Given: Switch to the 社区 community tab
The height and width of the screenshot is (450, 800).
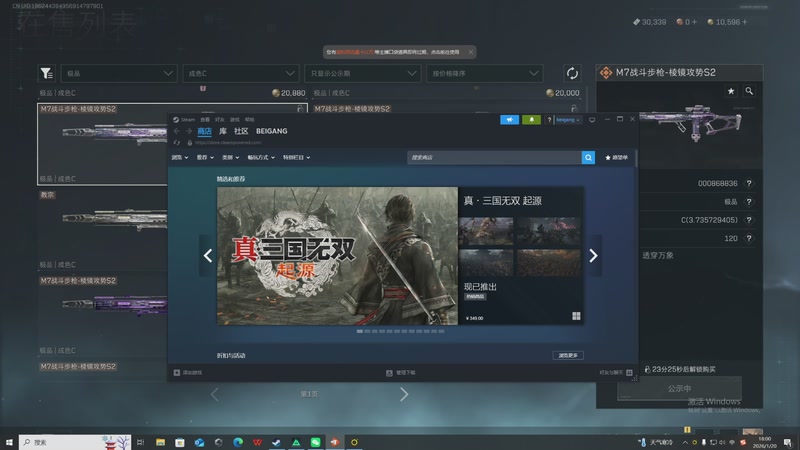Looking at the screenshot, I should [241, 131].
